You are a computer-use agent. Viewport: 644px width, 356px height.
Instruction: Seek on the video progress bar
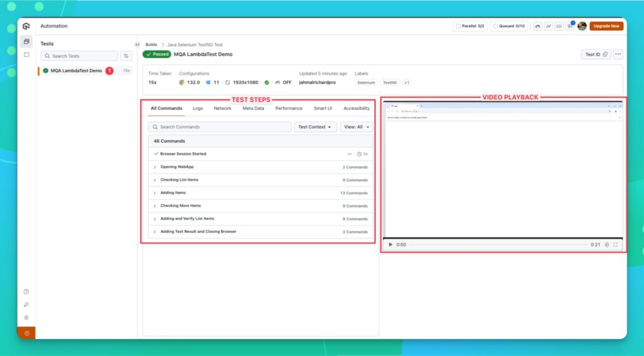[x=498, y=245]
